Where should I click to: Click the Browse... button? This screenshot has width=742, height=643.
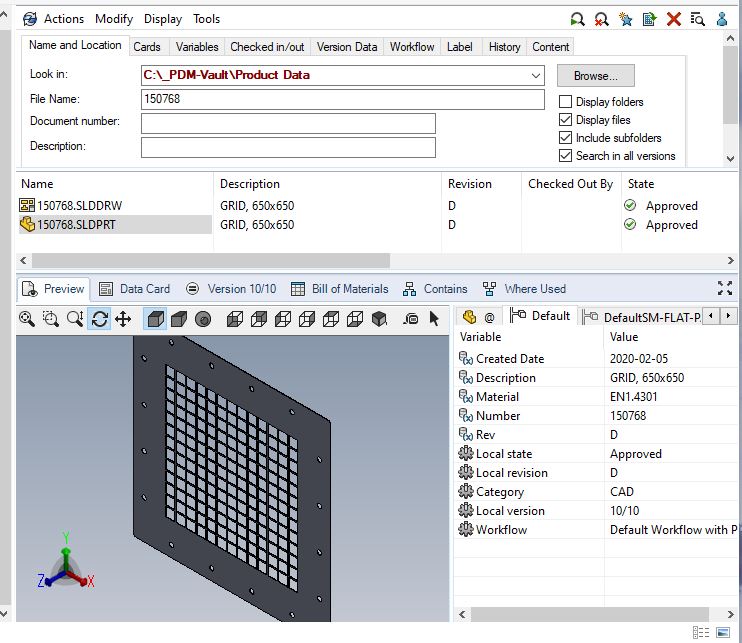595,75
